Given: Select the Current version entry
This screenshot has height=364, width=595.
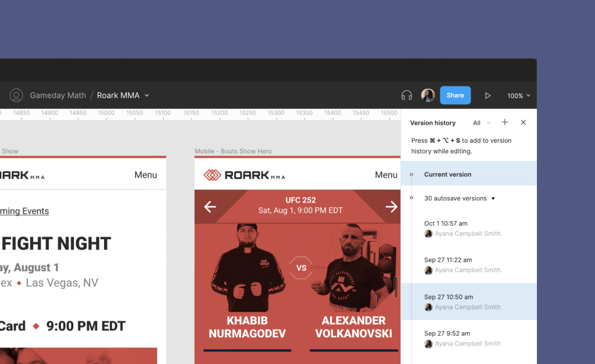Looking at the screenshot, I should pos(469,174).
